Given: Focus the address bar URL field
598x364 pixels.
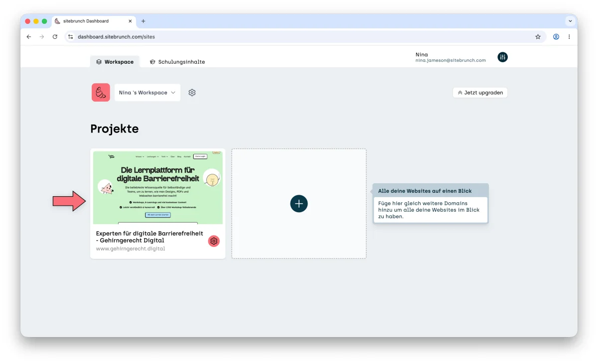Looking at the screenshot, I should [304, 36].
